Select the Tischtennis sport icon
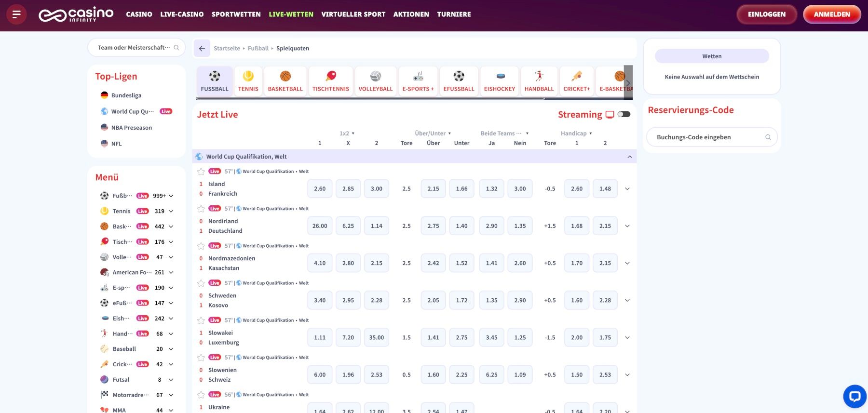 pyautogui.click(x=331, y=80)
